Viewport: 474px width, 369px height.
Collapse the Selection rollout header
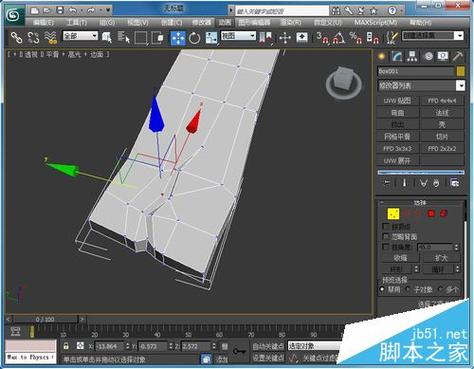420,202
